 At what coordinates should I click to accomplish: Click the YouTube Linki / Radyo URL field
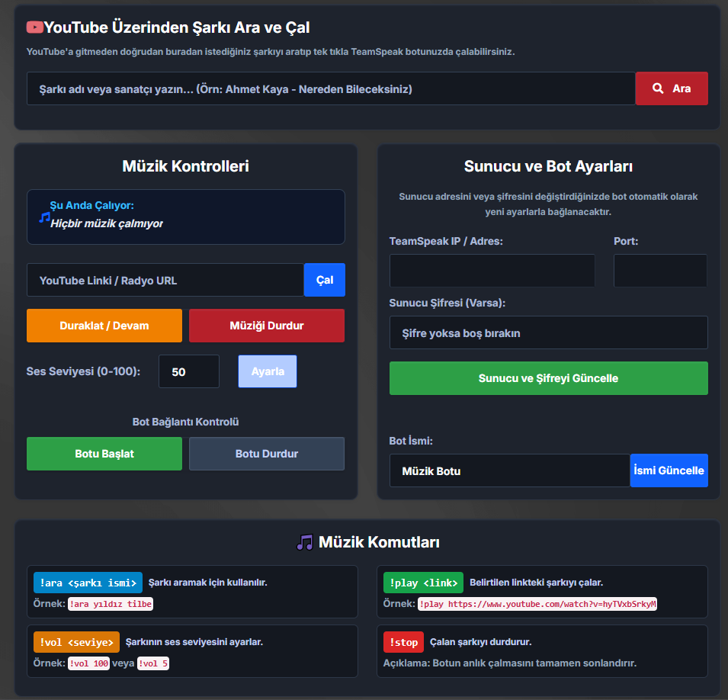tap(165, 280)
